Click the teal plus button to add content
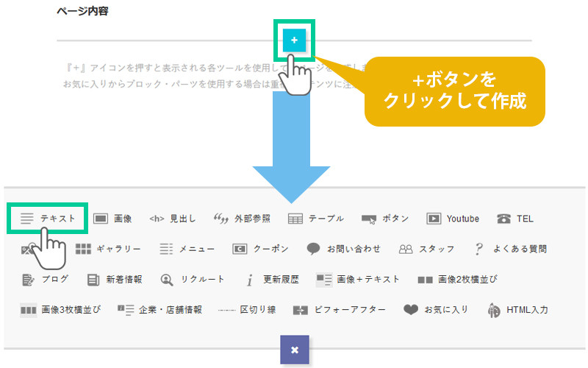 click(294, 40)
